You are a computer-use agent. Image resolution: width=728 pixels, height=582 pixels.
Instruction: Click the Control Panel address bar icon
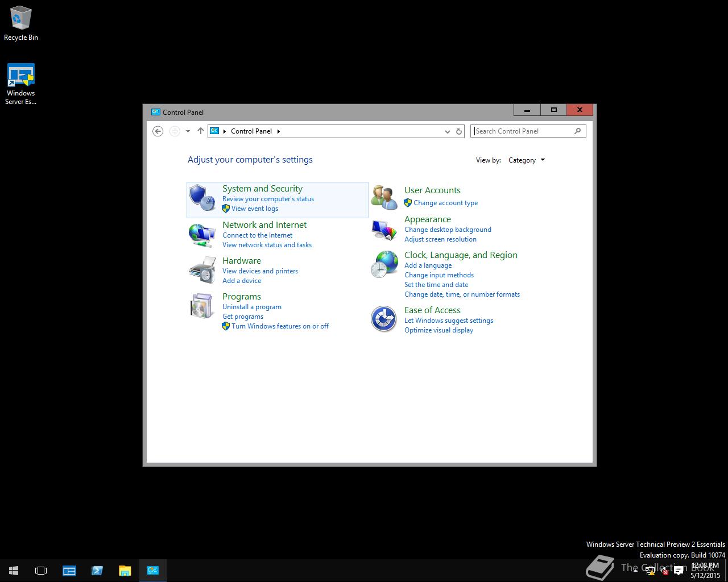point(214,131)
